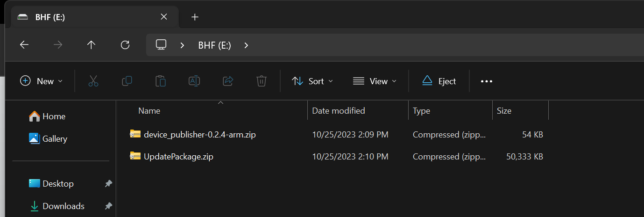Screen dimensions: 644x217
Task: Click the Rename icon in toolbar
Action: pos(194,81)
